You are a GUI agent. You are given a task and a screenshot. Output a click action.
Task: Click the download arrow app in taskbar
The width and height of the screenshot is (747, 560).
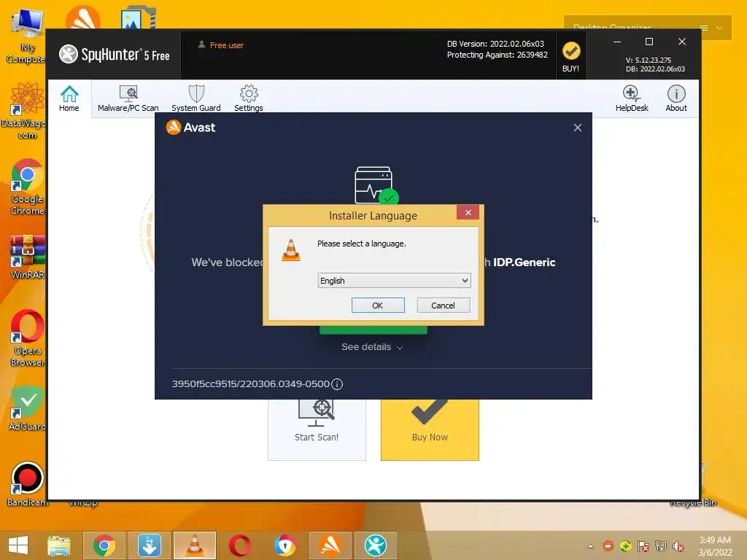(x=149, y=545)
